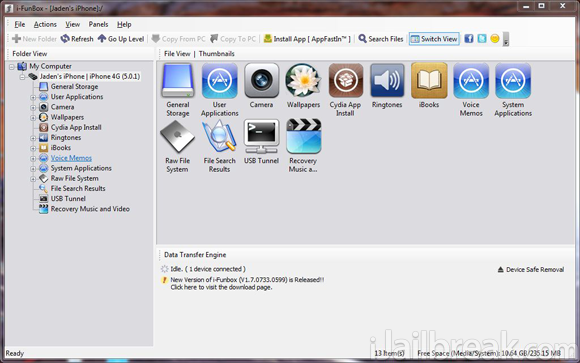580x363 pixels.
Task: Click the New Folder toolbar button
Action: click(34, 39)
